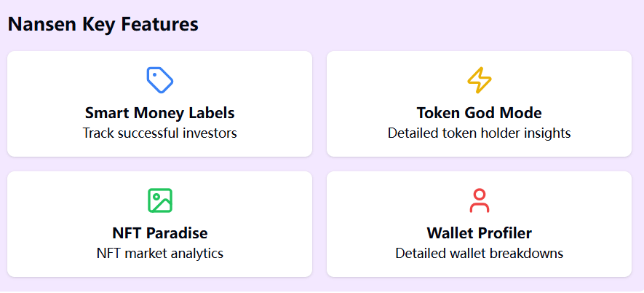Click the blue tag icon
This screenshot has width=644, height=293.
click(159, 80)
